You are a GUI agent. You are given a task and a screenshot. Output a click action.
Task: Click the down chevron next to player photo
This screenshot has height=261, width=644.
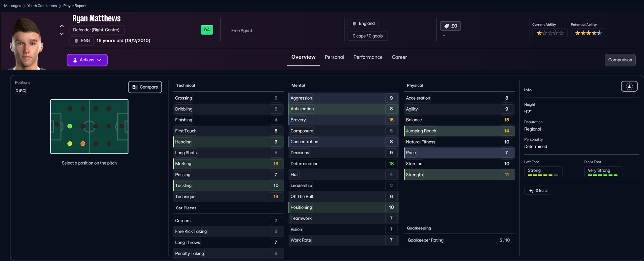click(x=62, y=34)
